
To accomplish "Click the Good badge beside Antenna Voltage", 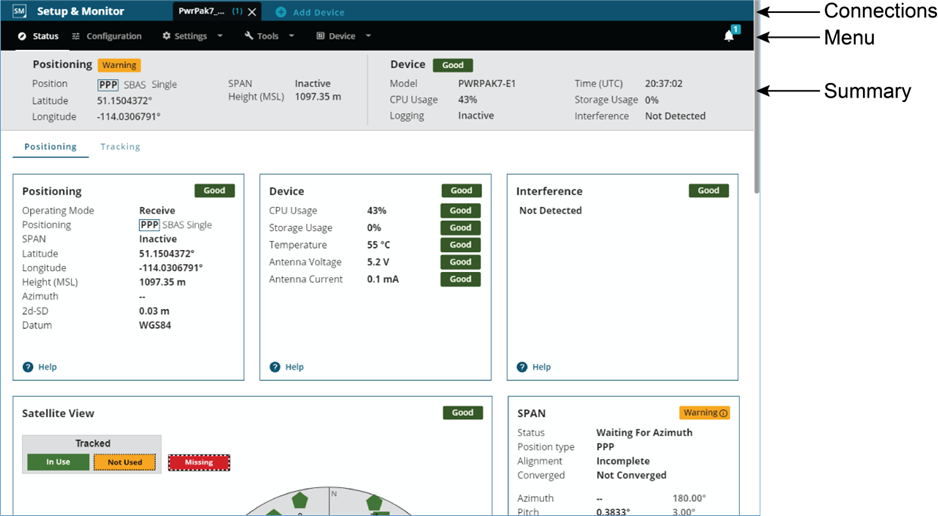I will [460, 262].
